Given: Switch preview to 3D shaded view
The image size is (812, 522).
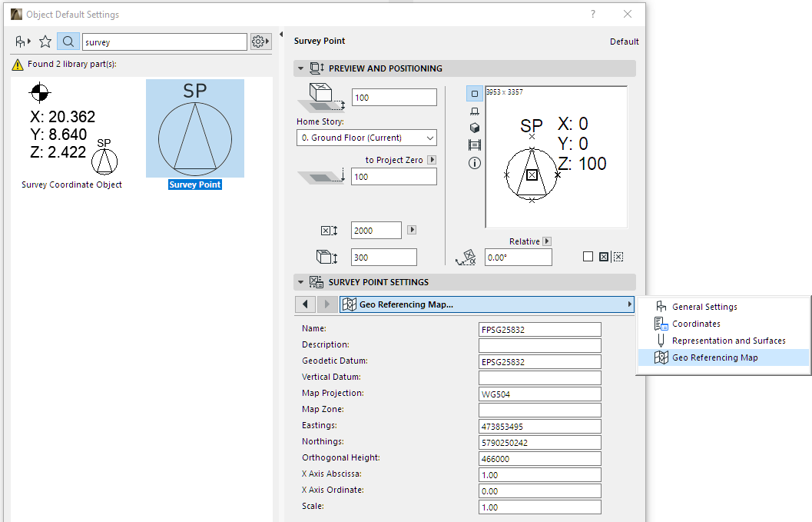Looking at the screenshot, I should tap(474, 128).
